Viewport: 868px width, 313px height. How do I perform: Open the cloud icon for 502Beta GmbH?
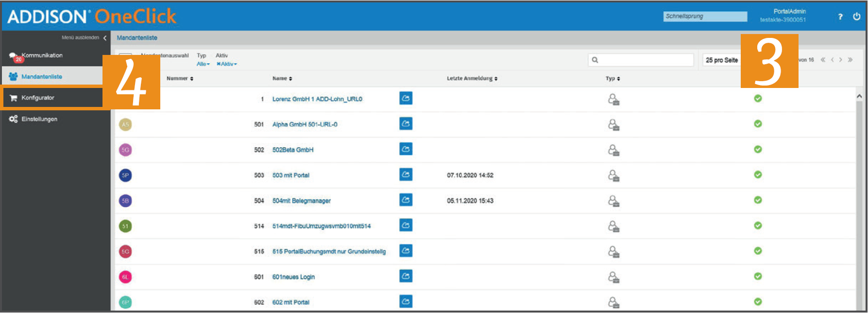[406, 149]
